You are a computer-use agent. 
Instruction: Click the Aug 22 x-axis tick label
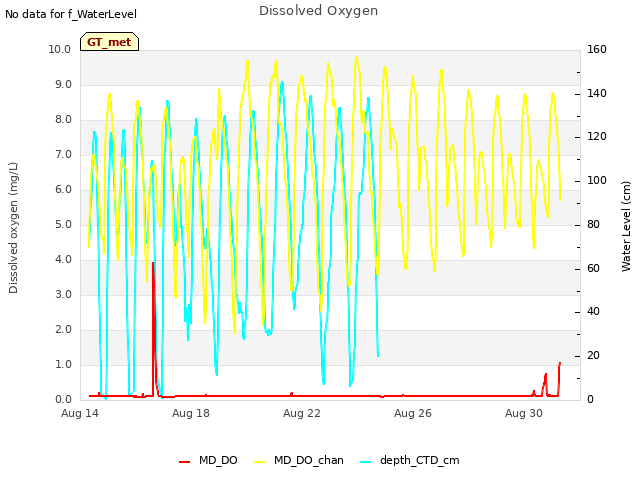(302, 413)
